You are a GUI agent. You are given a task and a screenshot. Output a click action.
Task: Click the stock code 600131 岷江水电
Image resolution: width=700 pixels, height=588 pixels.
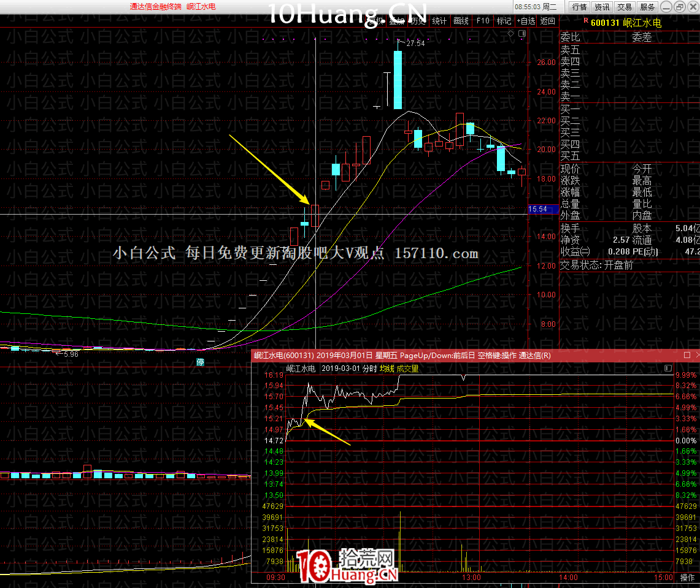(x=626, y=23)
